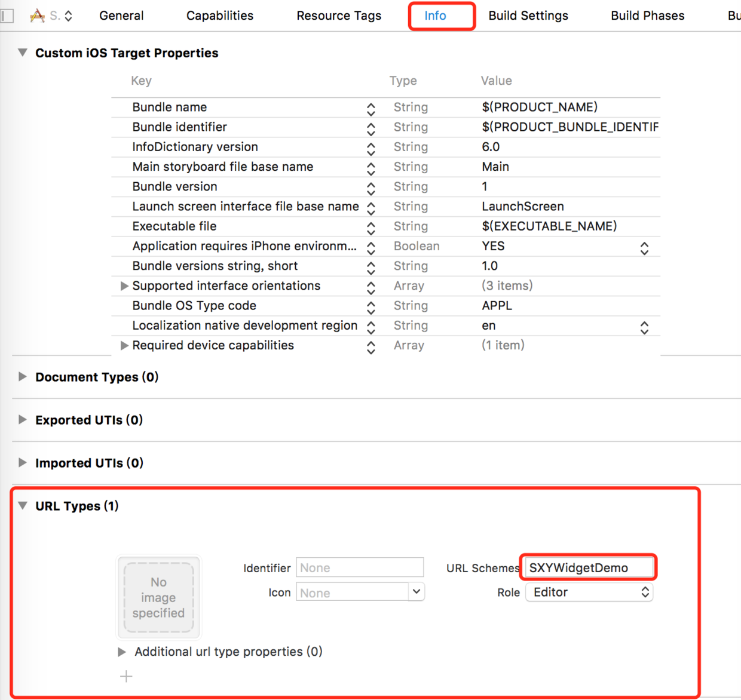
Task: Add a new URL type with plus
Action: point(126,677)
